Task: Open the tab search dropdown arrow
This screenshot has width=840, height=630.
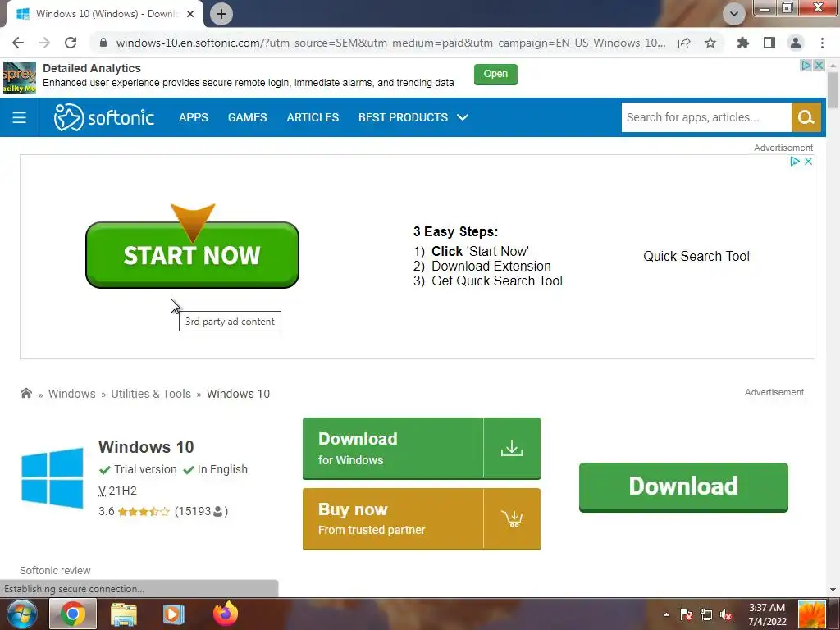Action: [734, 14]
